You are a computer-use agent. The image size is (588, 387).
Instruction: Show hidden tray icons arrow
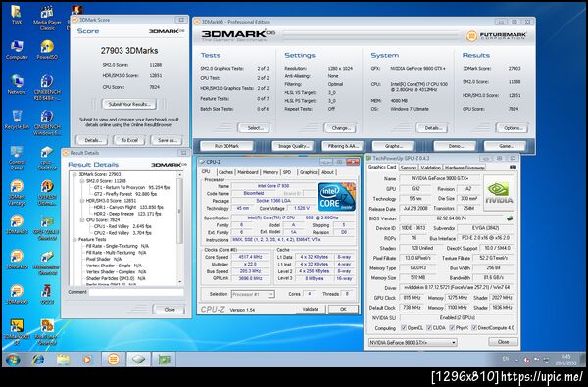tap(516, 360)
